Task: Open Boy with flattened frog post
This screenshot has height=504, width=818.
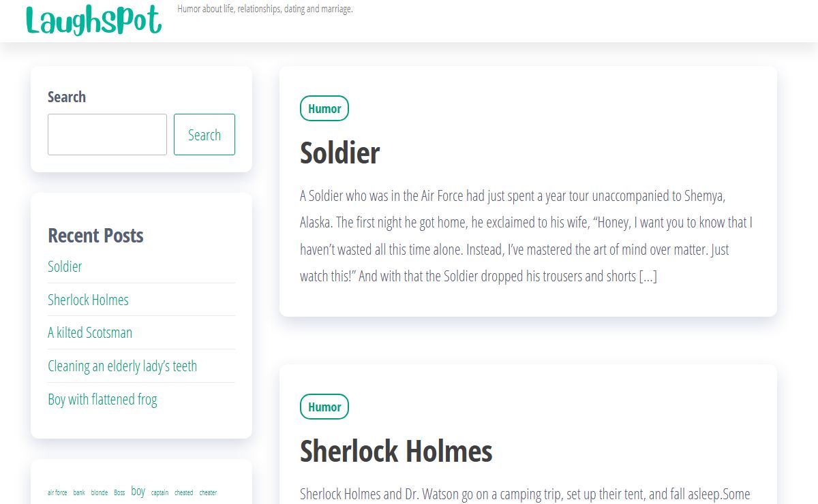Action: [102, 399]
